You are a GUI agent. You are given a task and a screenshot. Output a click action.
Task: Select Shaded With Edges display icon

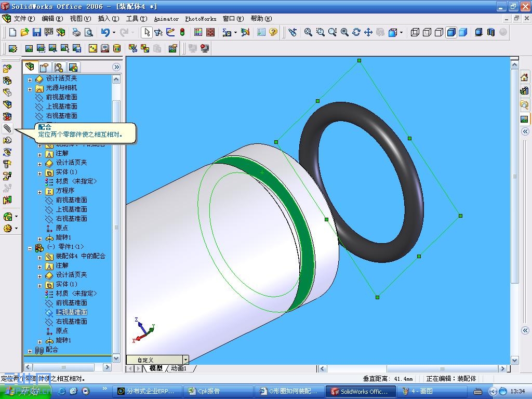point(451,32)
